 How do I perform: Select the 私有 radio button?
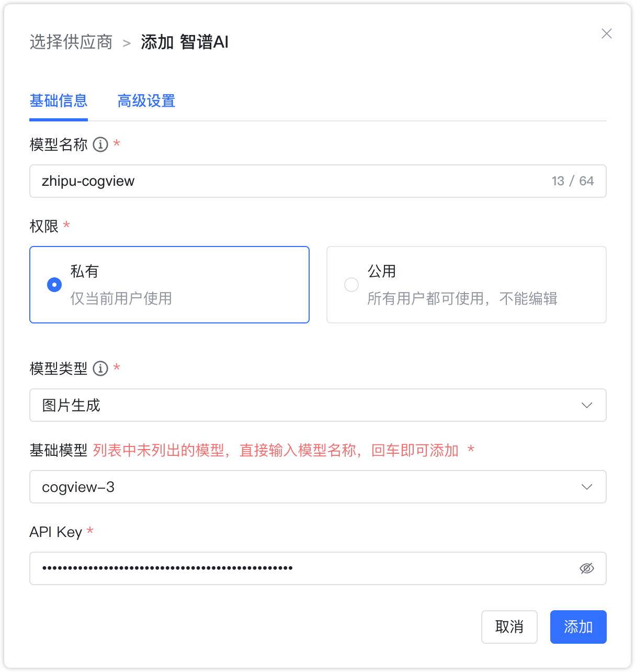tap(54, 284)
